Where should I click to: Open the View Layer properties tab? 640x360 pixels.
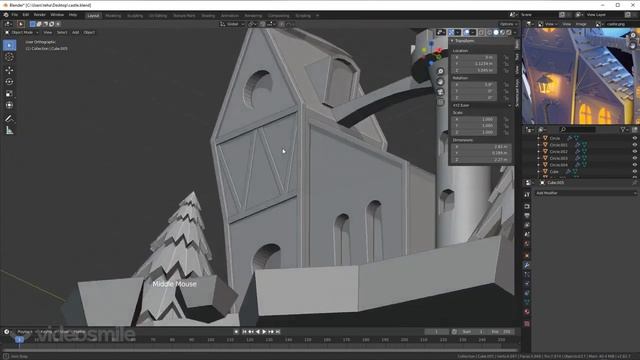click(x=527, y=225)
